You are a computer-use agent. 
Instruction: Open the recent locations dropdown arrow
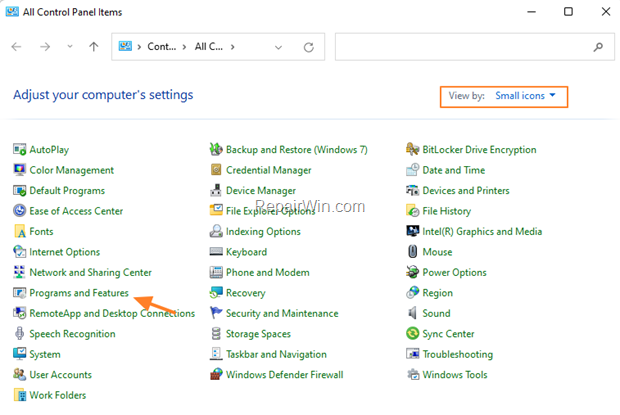[x=70, y=47]
